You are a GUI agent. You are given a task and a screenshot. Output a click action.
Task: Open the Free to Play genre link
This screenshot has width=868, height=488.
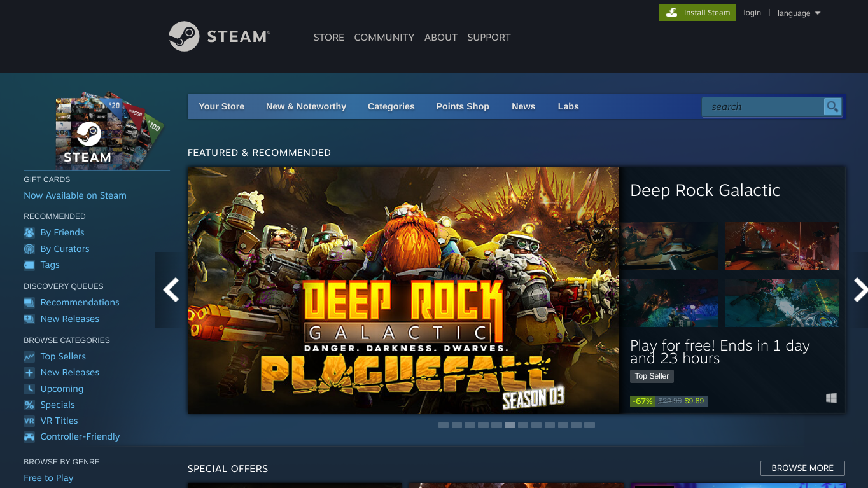tap(48, 478)
